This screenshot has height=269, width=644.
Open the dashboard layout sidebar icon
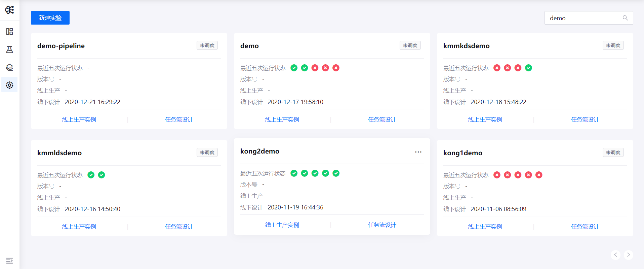(x=9, y=32)
